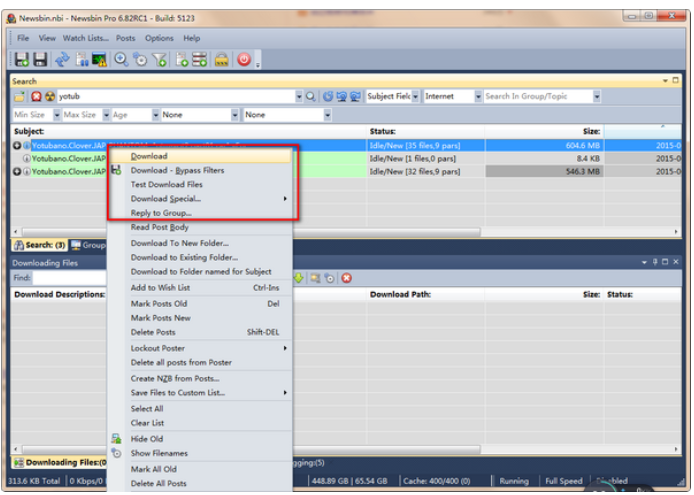Open the monitor with warning sign toolbar icon
The image size is (694, 495).
(99, 59)
